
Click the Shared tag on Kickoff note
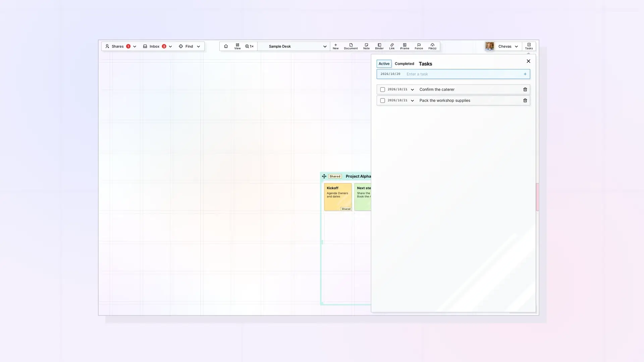point(346,209)
